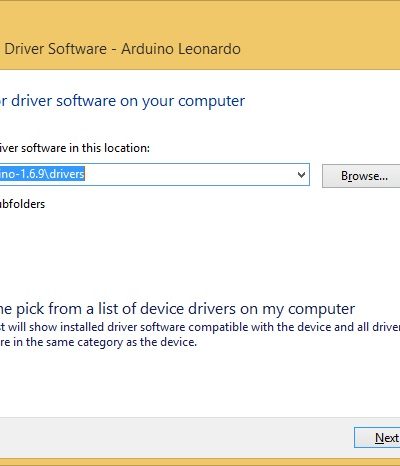Click the gray footer bar beside Next
The image size is (400, 466).
tap(173, 438)
